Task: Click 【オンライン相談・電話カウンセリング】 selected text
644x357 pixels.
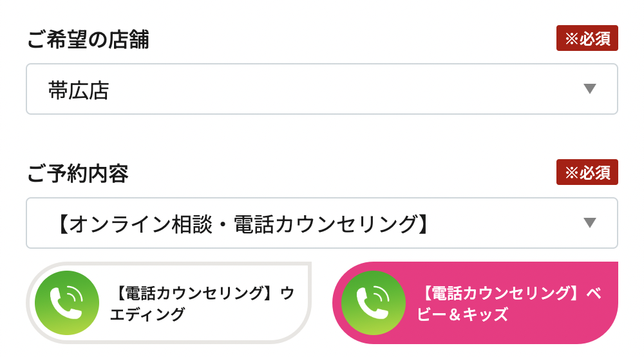Action: click(x=242, y=224)
